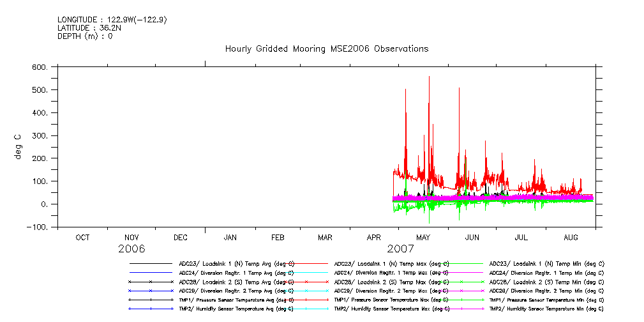644x322 pixels.
Task: Click the TMP2 Humidity Sensor Temperature Min label
Action: tap(546, 308)
